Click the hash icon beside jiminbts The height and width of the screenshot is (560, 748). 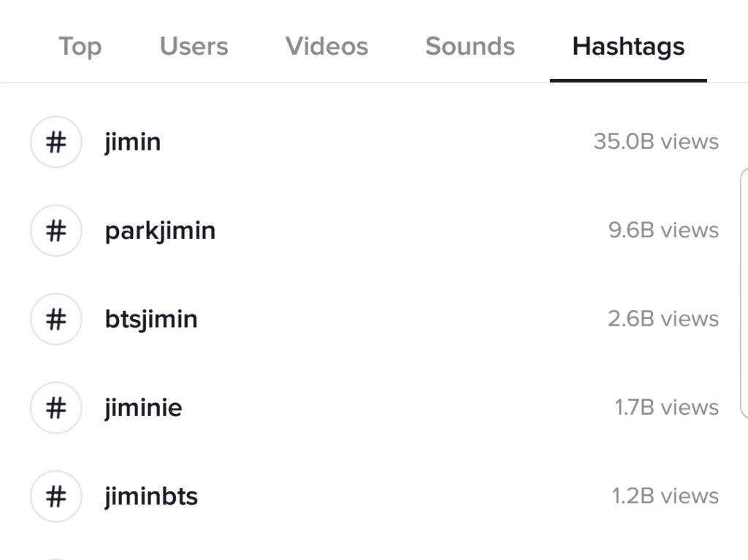[56, 496]
